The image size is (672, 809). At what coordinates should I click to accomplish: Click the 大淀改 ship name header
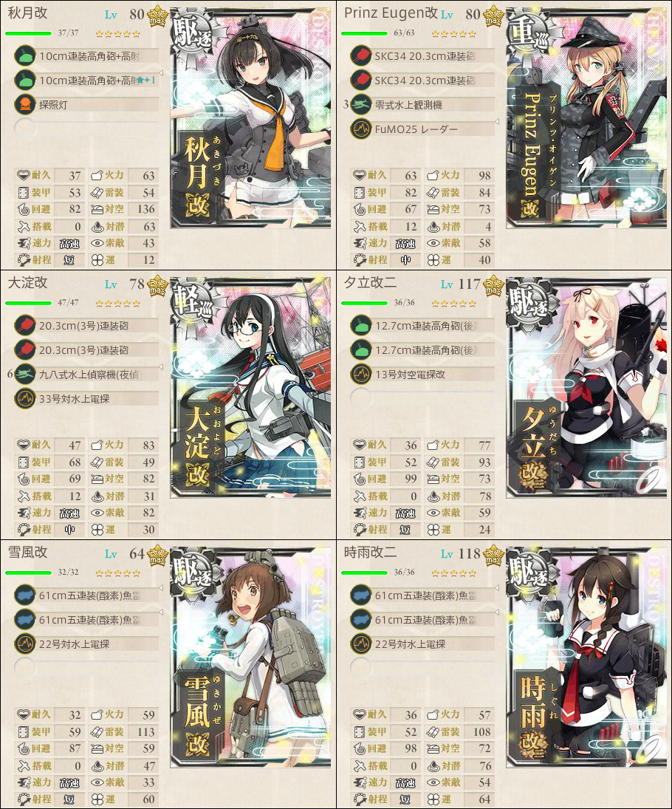(x=28, y=282)
